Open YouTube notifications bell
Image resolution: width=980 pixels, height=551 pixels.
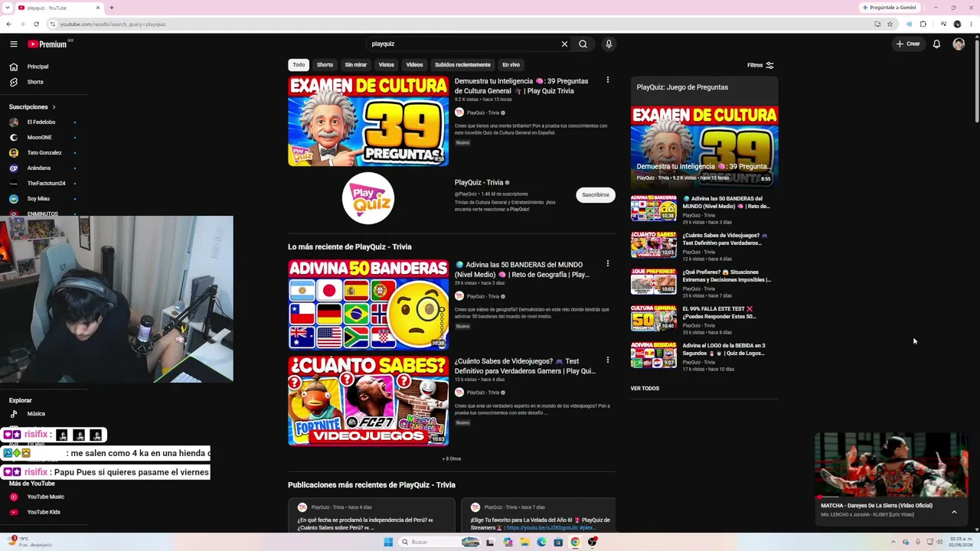[x=936, y=44]
